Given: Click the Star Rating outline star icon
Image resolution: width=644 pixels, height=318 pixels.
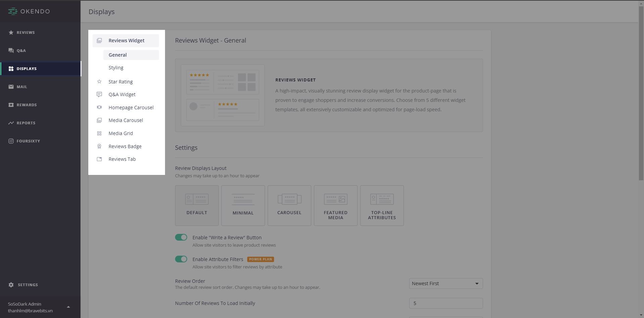Looking at the screenshot, I should (x=99, y=81).
